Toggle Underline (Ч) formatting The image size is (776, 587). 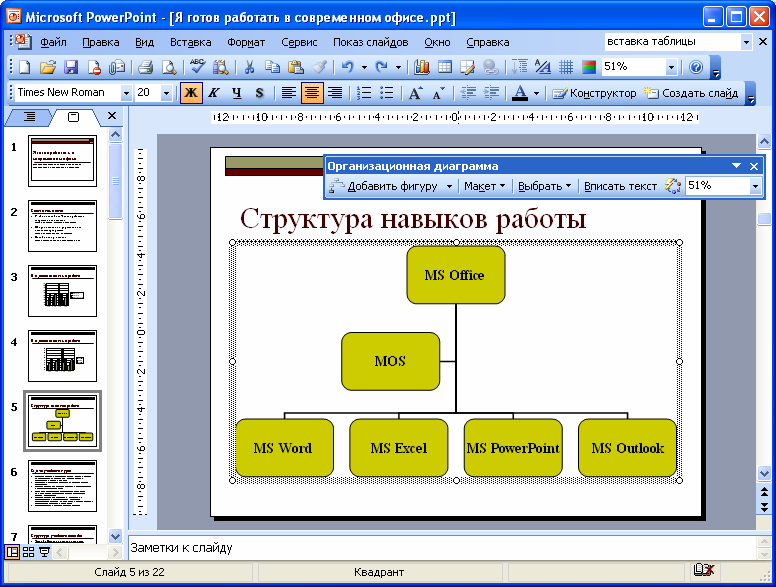coord(237,93)
